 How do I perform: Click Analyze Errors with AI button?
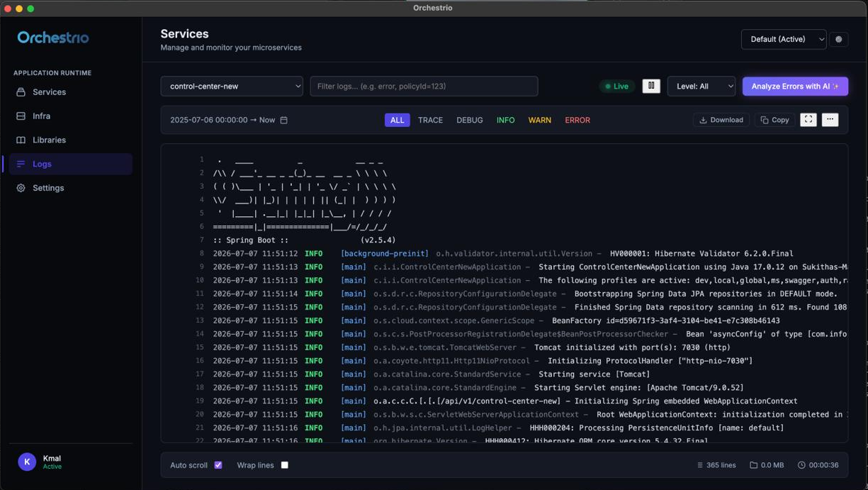(795, 87)
